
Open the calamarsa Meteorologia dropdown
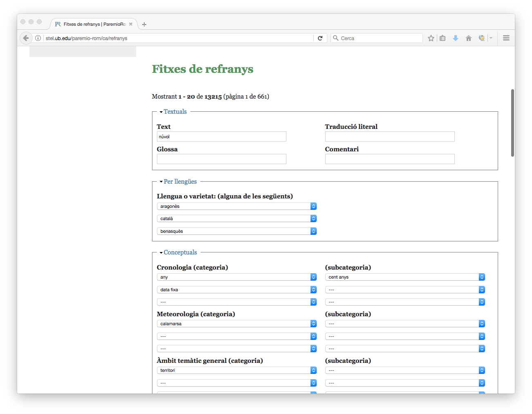point(237,324)
